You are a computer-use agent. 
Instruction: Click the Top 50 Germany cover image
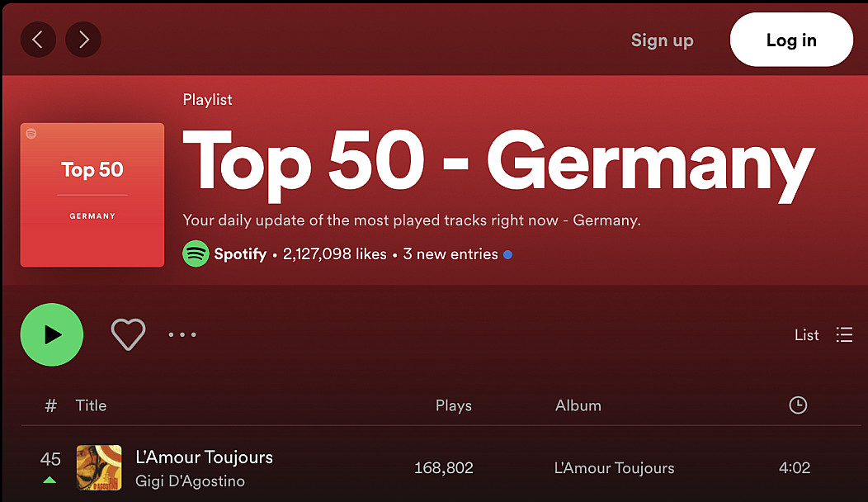(x=92, y=195)
